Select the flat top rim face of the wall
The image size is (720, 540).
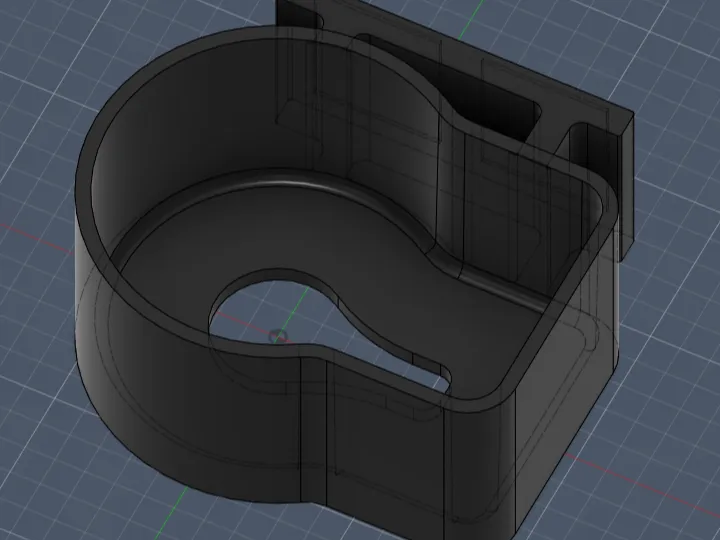point(84,184)
